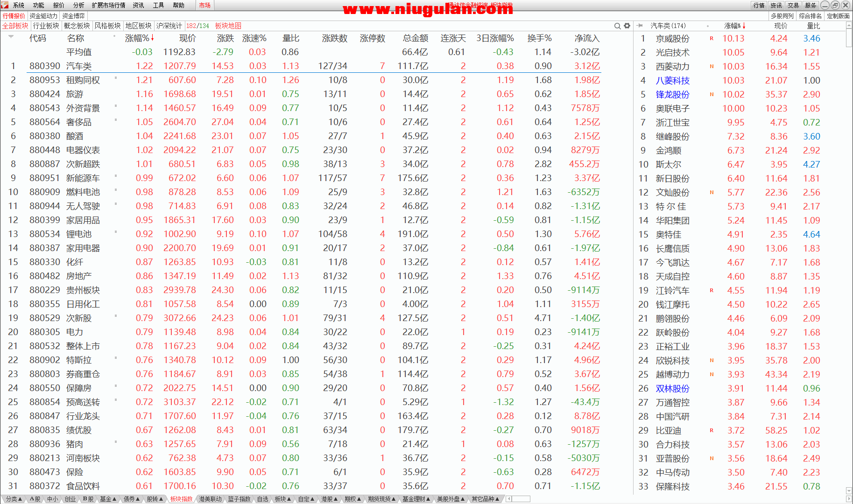Click the 综合排名 button
This screenshot has width=853, height=504.
click(x=811, y=16)
